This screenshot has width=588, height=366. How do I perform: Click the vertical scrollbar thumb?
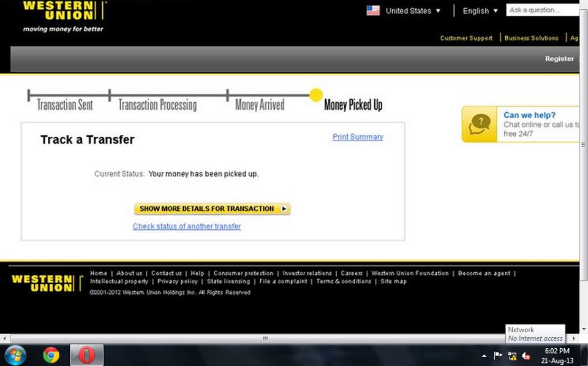[584, 145]
